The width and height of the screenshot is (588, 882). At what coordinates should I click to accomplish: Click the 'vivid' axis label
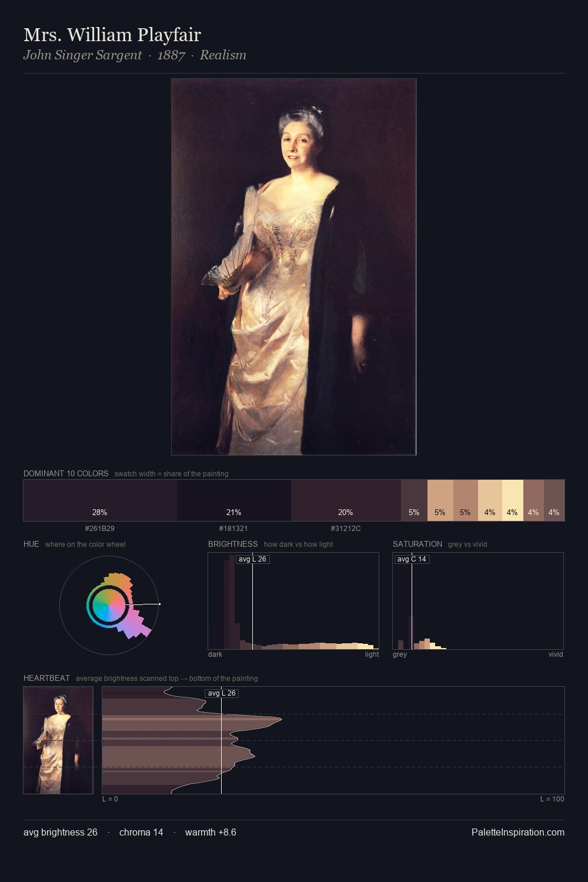[x=556, y=654]
